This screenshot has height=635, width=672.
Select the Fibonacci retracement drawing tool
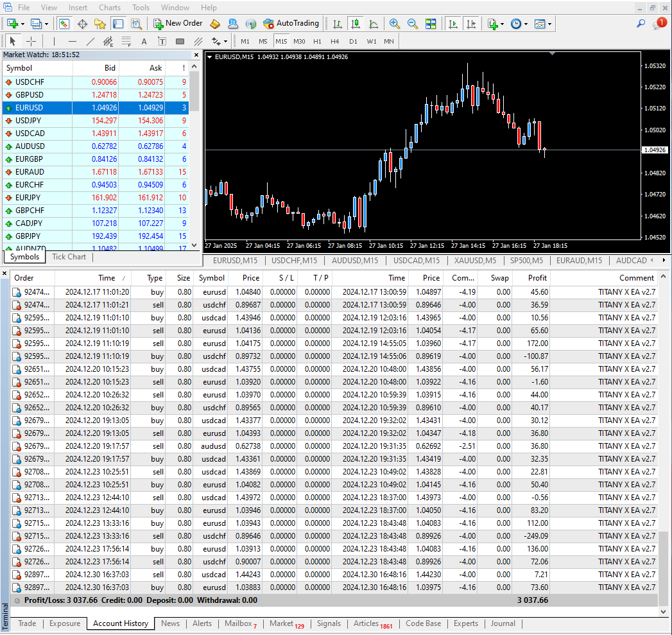point(126,41)
